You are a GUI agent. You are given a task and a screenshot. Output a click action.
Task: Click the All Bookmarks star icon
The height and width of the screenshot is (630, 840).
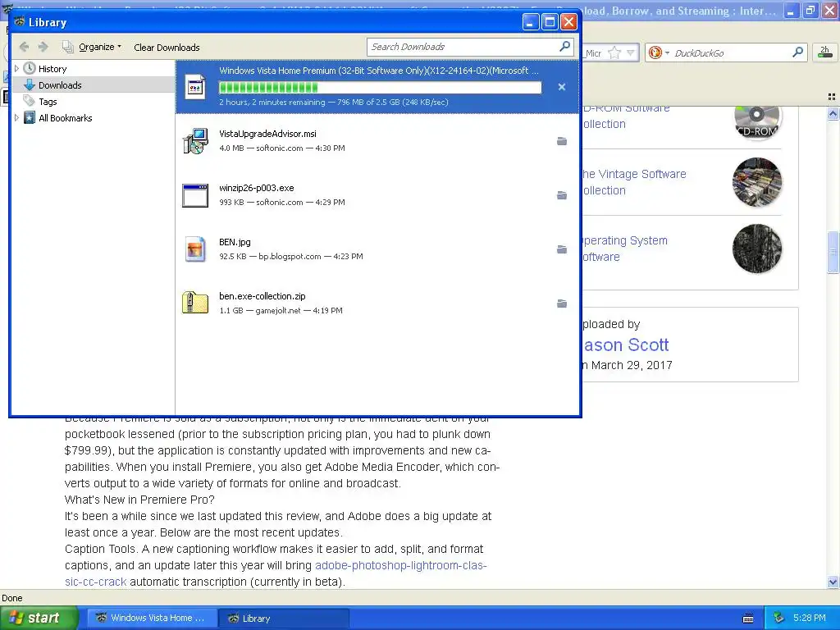(30, 118)
